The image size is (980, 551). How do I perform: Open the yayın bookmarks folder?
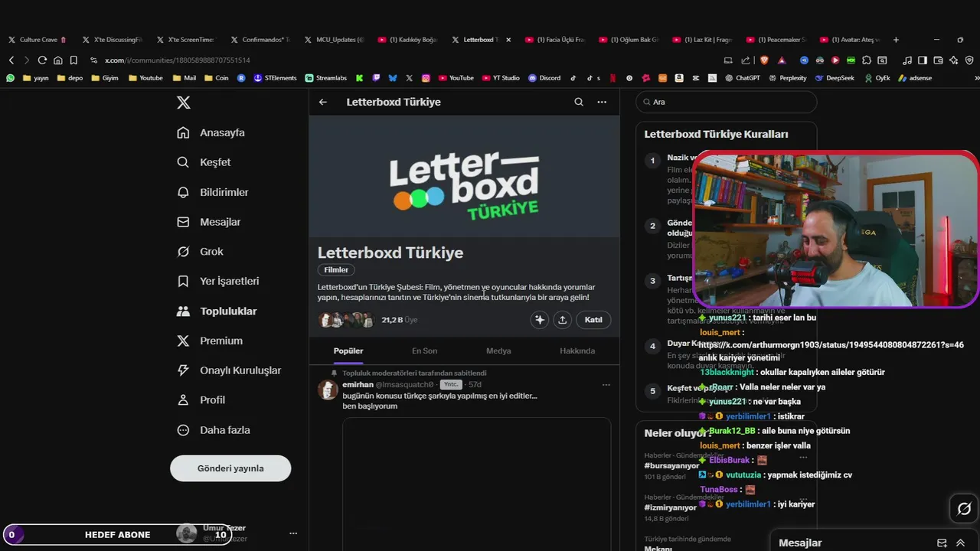tap(36, 77)
